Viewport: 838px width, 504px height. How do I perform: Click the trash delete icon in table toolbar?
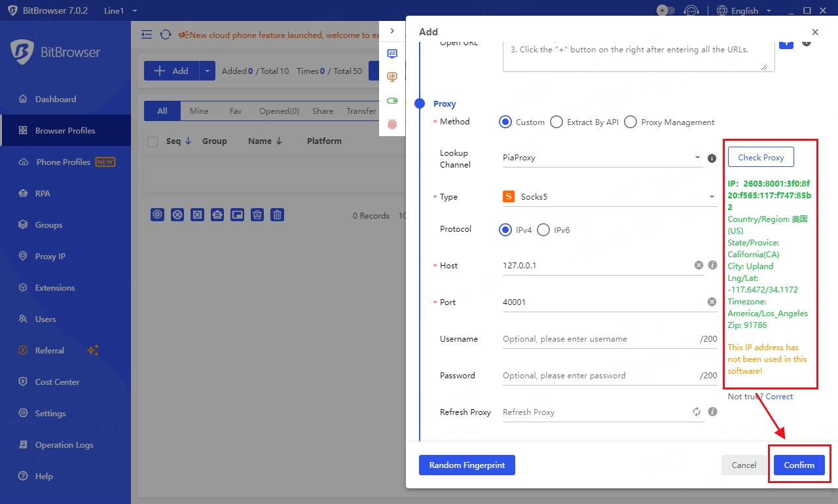[278, 215]
